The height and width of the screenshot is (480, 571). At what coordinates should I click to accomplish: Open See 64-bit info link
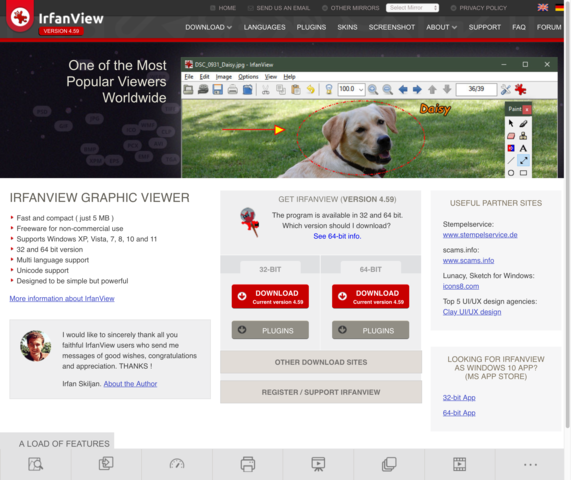(337, 236)
